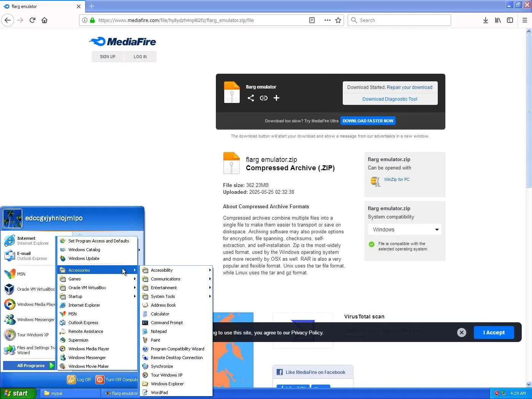Open the Windows system compatibility dropdown

404,230
